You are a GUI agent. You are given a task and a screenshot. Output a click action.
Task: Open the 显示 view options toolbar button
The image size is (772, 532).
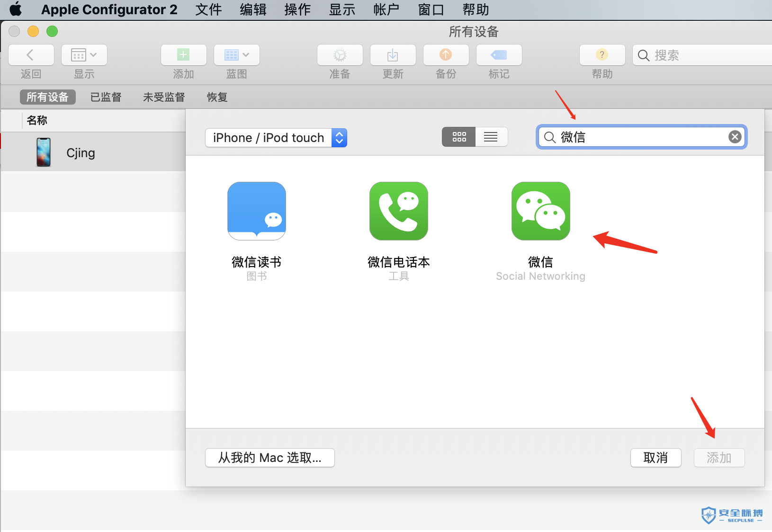[x=84, y=55]
